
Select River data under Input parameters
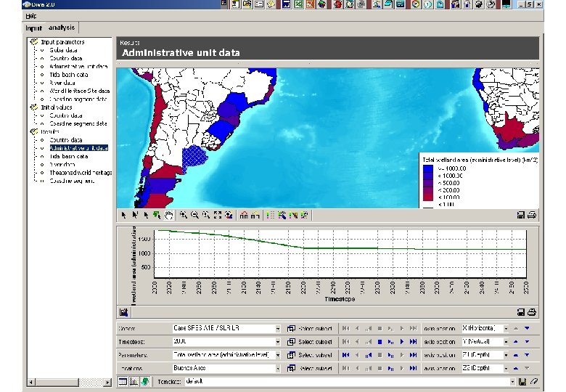click(62, 83)
